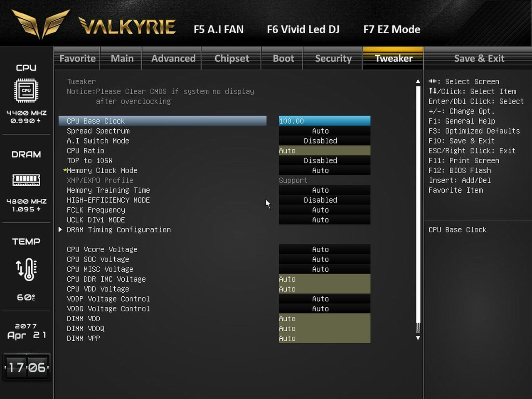Select the Tweaker tab
This screenshot has width=532, height=399.
pyautogui.click(x=393, y=58)
